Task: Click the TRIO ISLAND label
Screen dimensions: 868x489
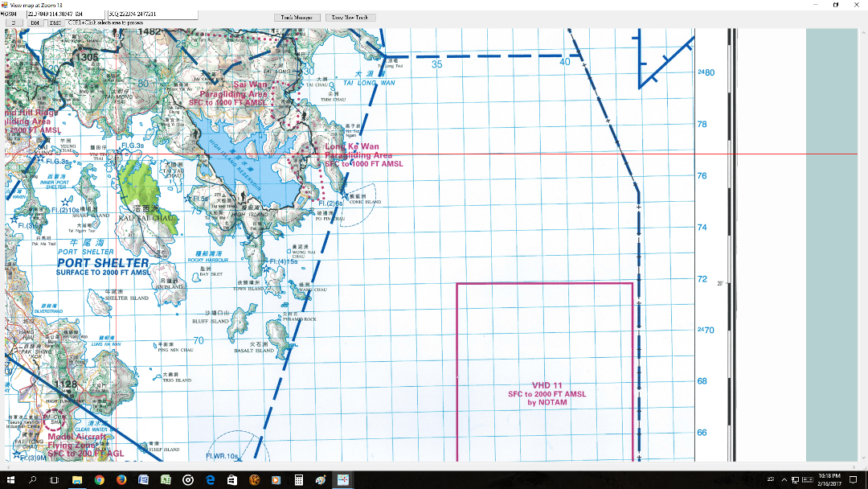Action: 177,380
